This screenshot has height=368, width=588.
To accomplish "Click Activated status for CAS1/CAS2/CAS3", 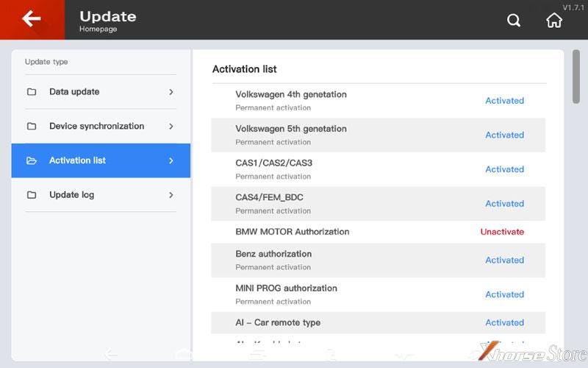I will pyautogui.click(x=504, y=169).
